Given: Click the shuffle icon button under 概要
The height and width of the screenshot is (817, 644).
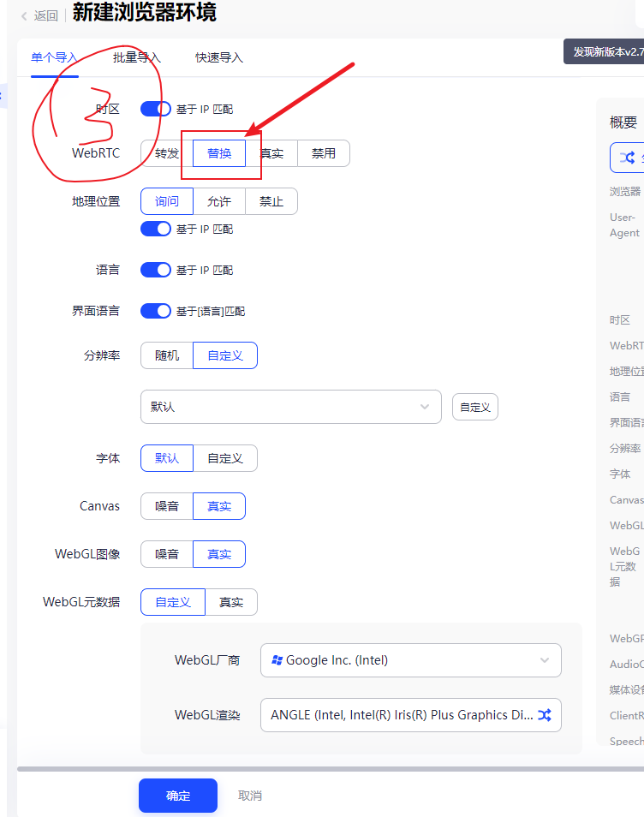Looking at the screenshot, I should [628, 158].
